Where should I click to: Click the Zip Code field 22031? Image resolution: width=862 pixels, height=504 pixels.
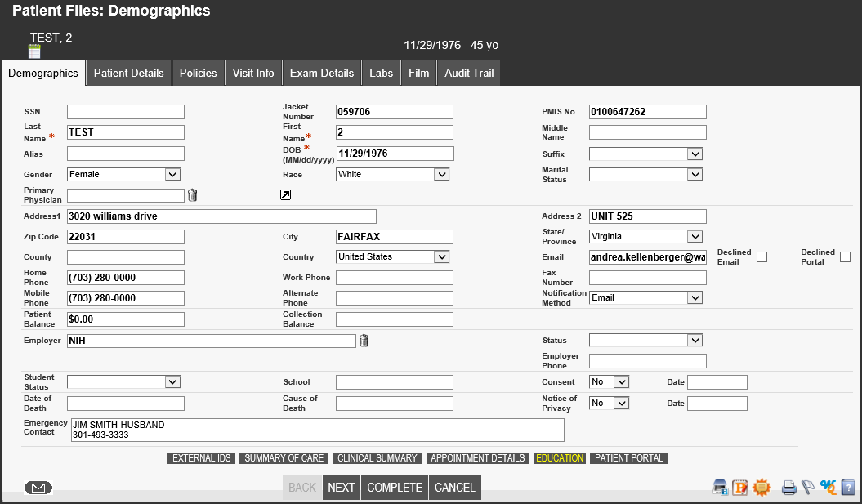[126, 236]
